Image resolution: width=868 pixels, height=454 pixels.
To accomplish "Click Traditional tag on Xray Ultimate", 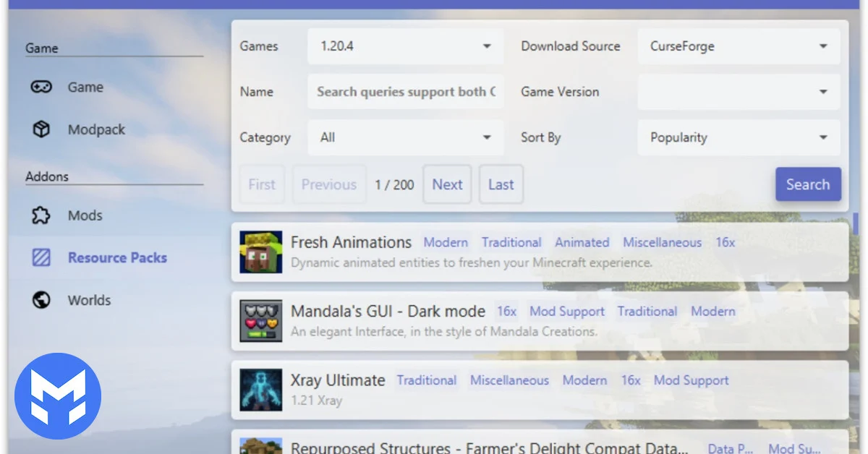I will [427, 380].
